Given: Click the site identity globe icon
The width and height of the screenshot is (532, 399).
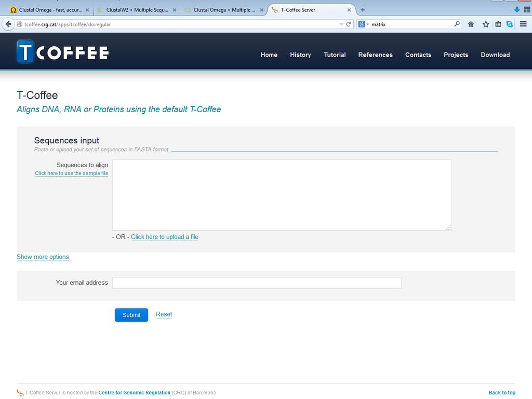Looking at the screenshot, I should point(20,24).
